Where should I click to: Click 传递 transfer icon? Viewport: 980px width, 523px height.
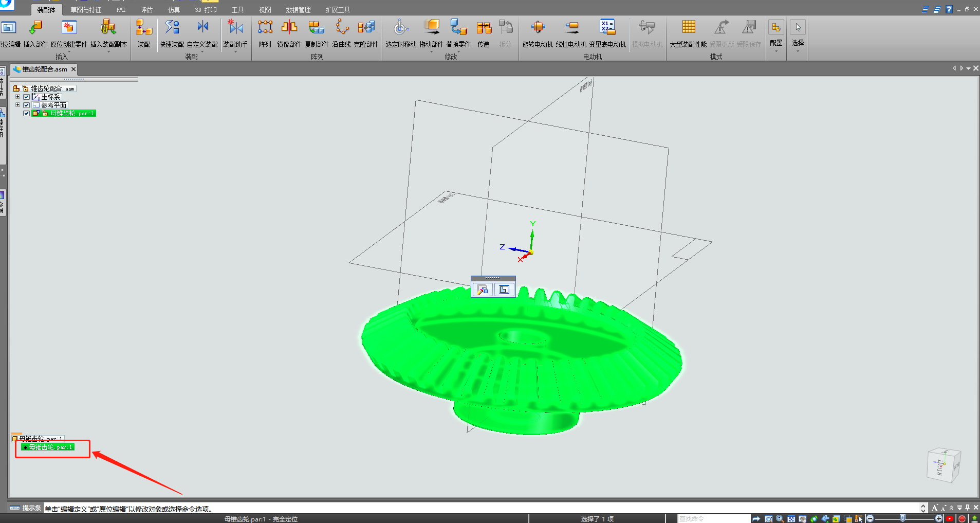484,28
